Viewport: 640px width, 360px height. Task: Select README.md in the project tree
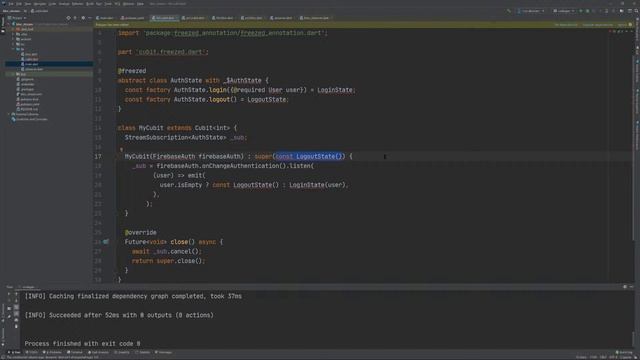(x=28, y=109)
